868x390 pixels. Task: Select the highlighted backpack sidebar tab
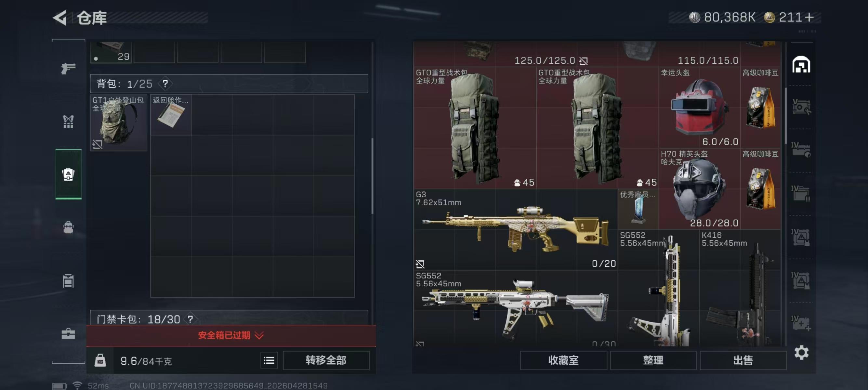(x=68, y=174)
